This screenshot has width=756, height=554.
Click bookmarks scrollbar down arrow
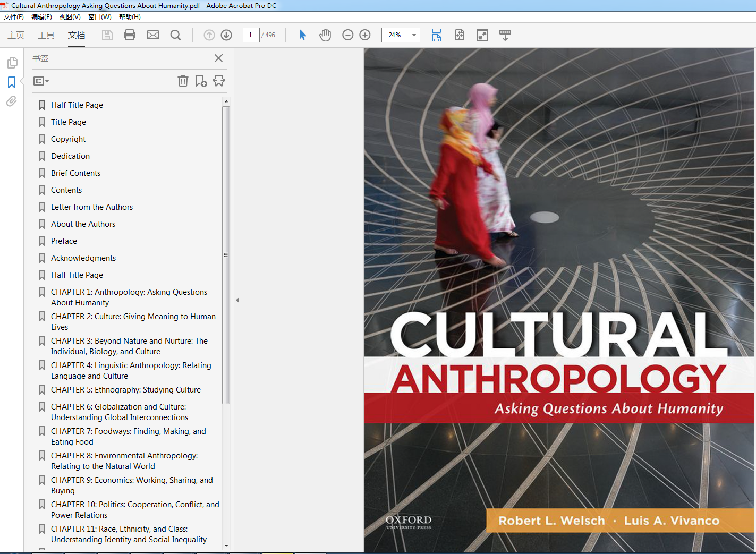(226, 546)
